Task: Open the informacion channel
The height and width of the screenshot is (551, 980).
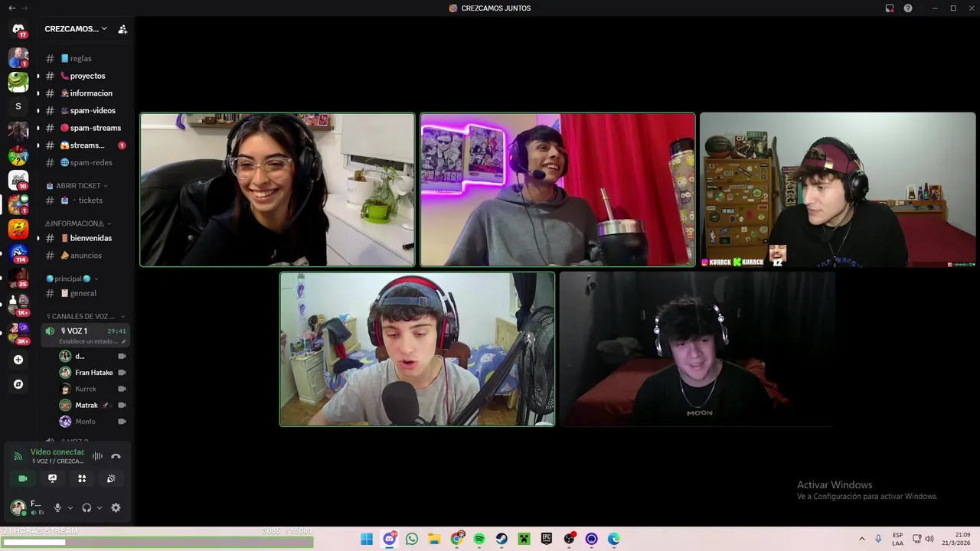Action: [85, 93]
